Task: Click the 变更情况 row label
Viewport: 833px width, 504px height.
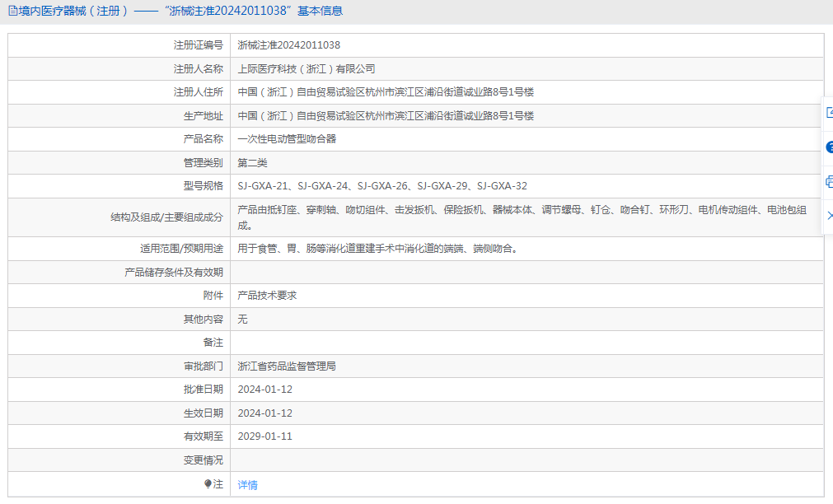Action: pos(203,460)
